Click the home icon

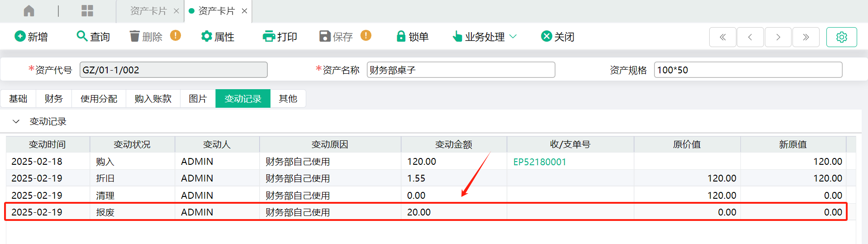click(29, 11)
